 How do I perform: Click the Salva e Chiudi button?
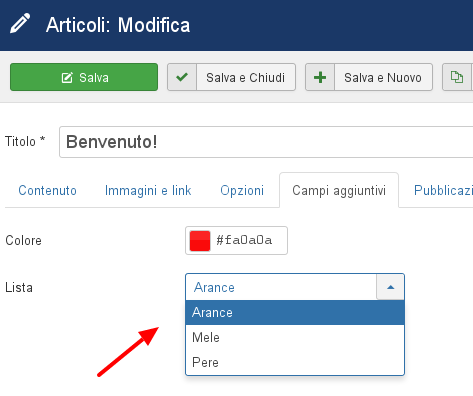point(231,77)
